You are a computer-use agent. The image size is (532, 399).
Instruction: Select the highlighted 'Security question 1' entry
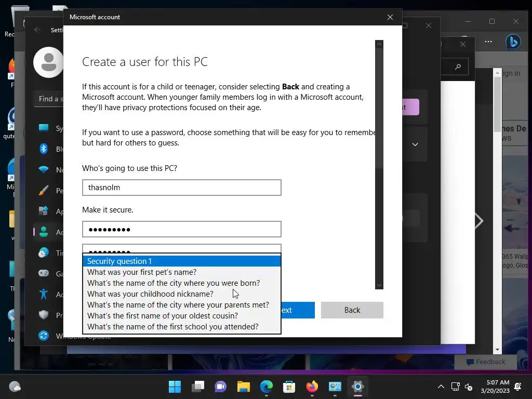182,261
